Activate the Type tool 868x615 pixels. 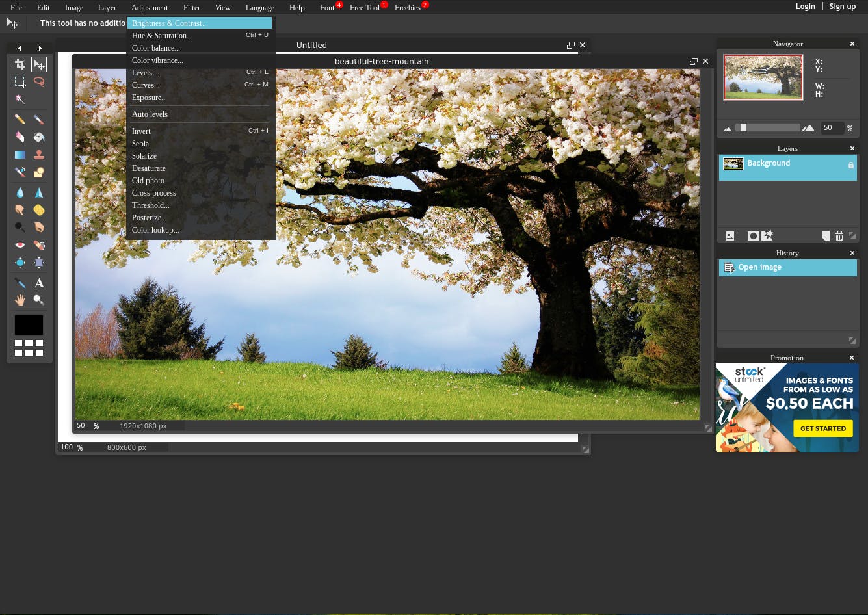(39, 282)
